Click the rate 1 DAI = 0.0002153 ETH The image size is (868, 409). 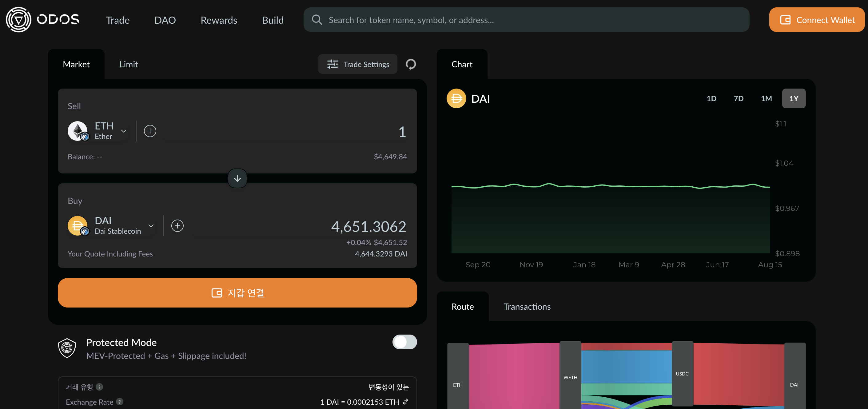tap(359, 402)
